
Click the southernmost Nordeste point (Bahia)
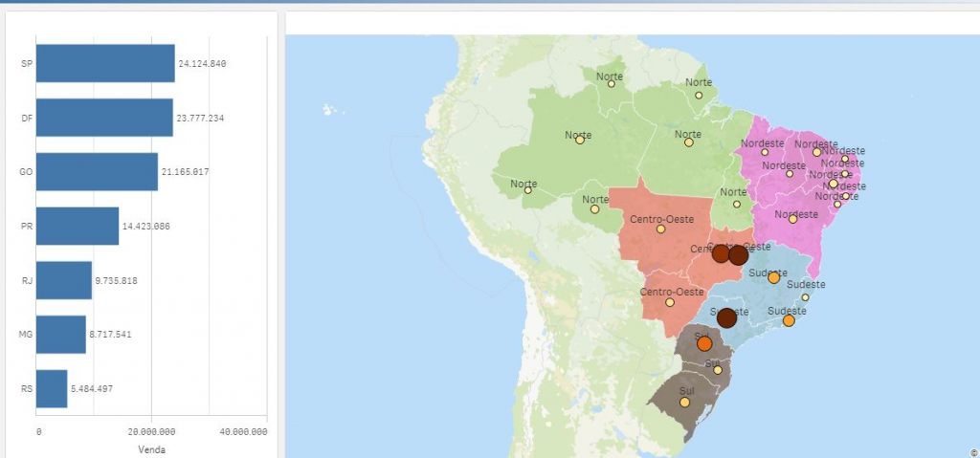[793, 219]
